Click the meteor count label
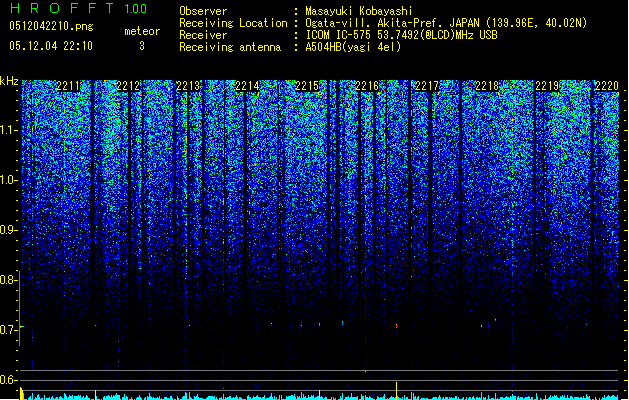 [142, 31]
